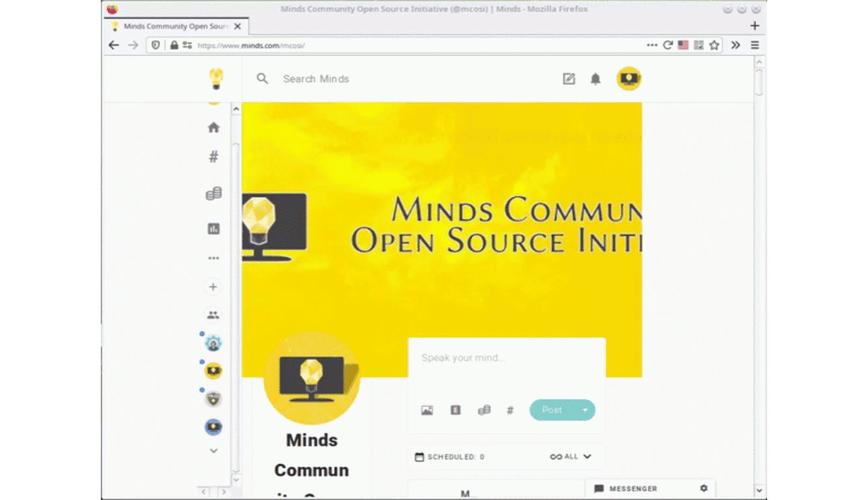Bookmark this page with the star
Viewport: 868px width, 500px height.
point(714,45)
